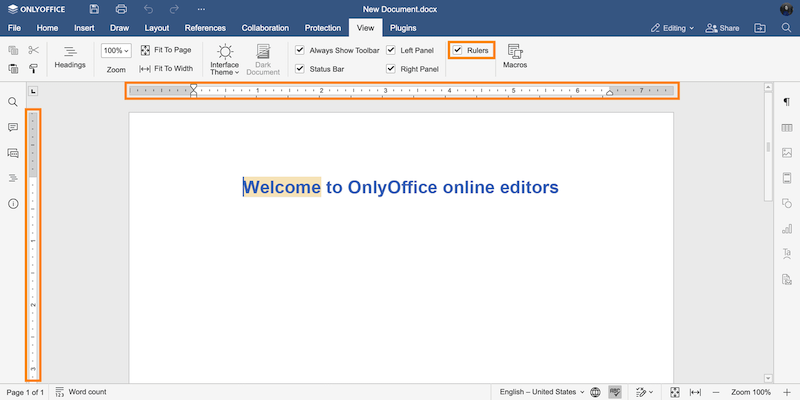Image resolution: width=800 pixels, height=400 pixels.
Task: Expand the 100% zoom dropdown
Action: pos(116,49)
